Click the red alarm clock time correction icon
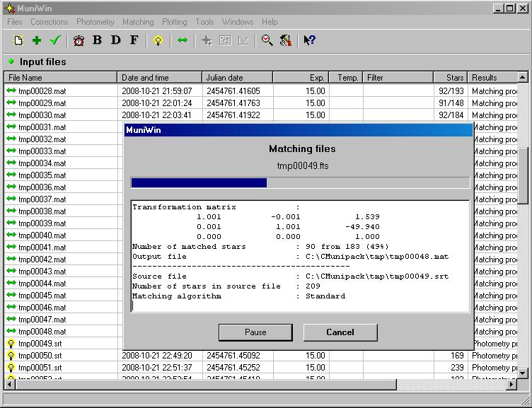Screen dimensions: 532x408 click(79, 40)
